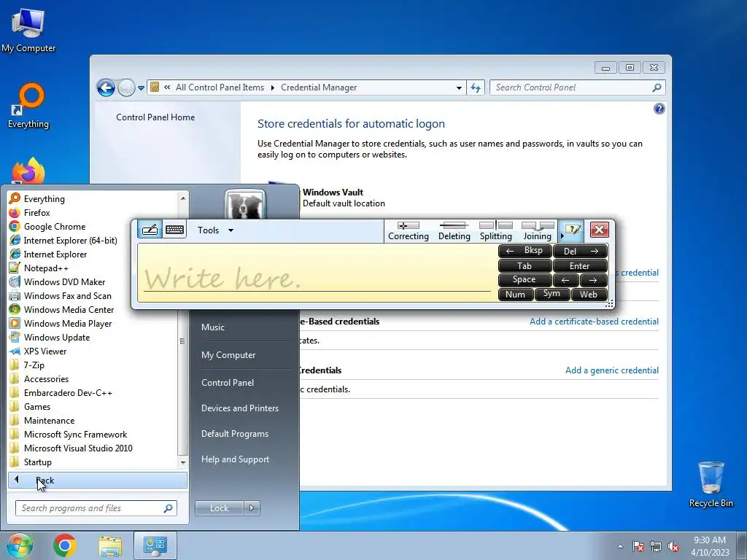Add a generic credential
Image resolution: width=747 pixels, height=560 pixels.
(612, 370)
